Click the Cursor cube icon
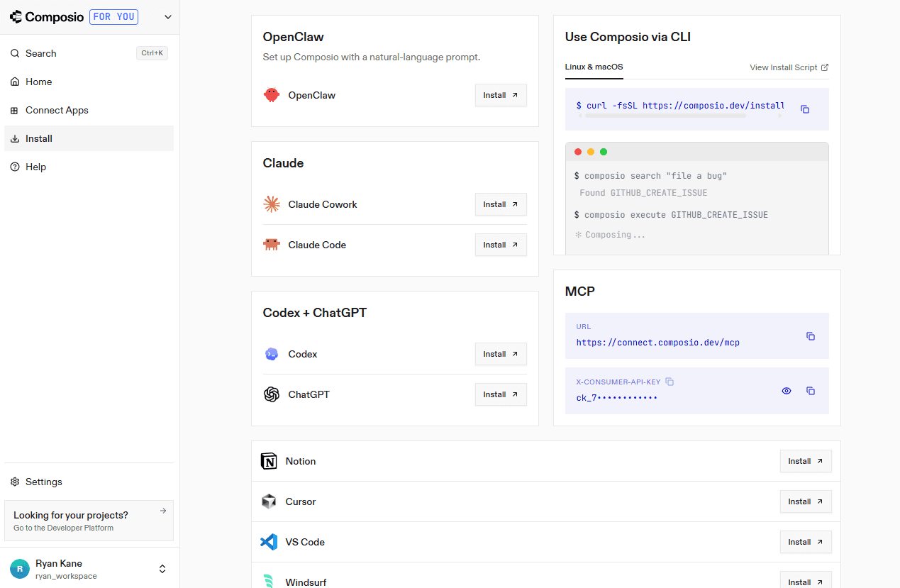This screenshot has width=900, height=588. coord(269,501)
